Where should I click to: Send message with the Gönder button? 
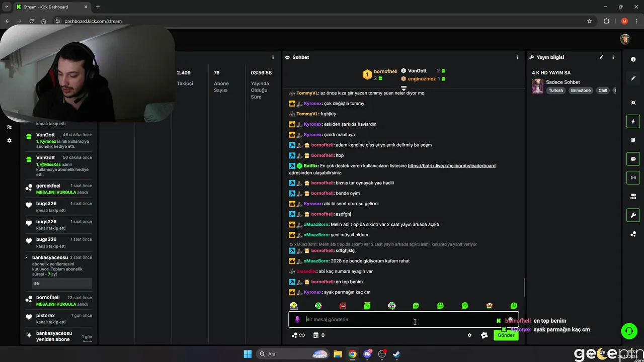click(x=506, y=335)
